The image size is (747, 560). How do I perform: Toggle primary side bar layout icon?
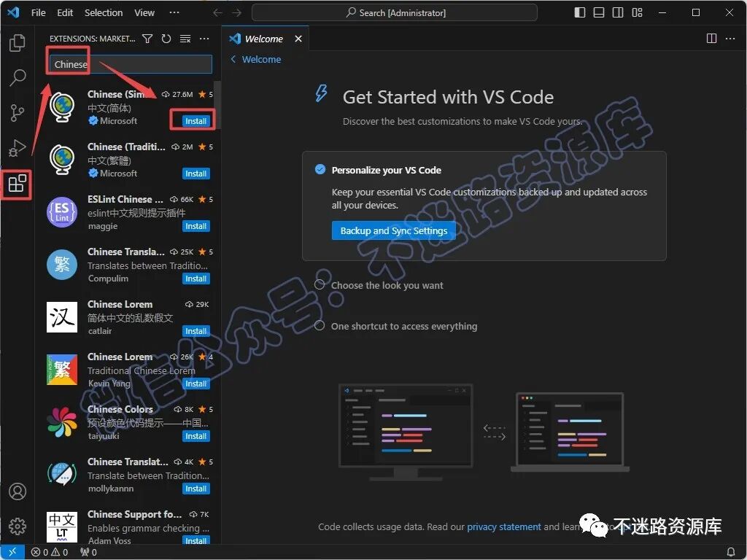coord(580,13)
